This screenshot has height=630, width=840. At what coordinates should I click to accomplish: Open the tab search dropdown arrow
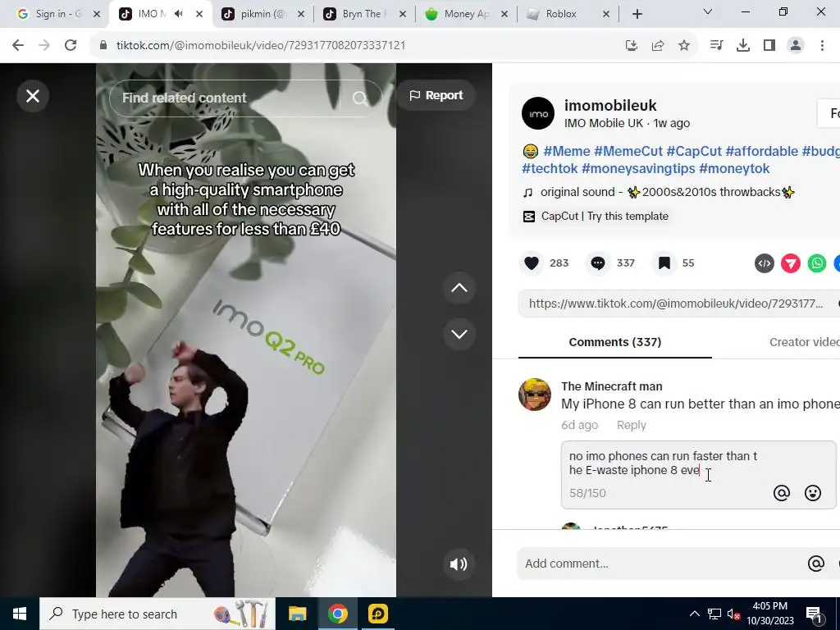[708, 11]
